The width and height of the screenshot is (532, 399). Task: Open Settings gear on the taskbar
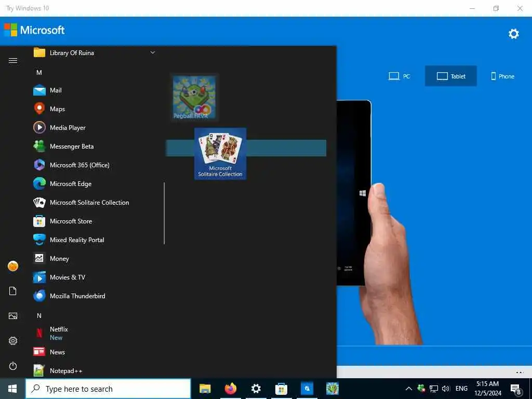click(256, 389)
